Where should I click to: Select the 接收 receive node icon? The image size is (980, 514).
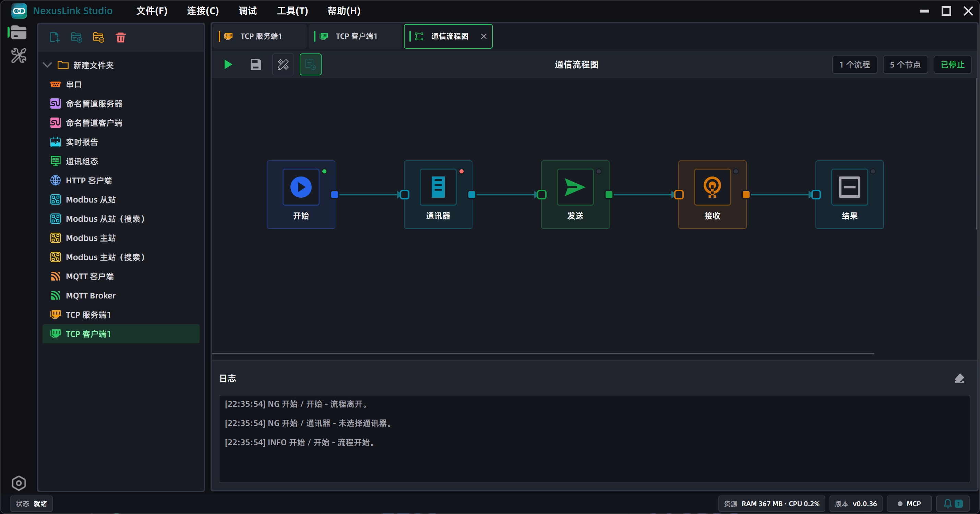click(712, 187)
